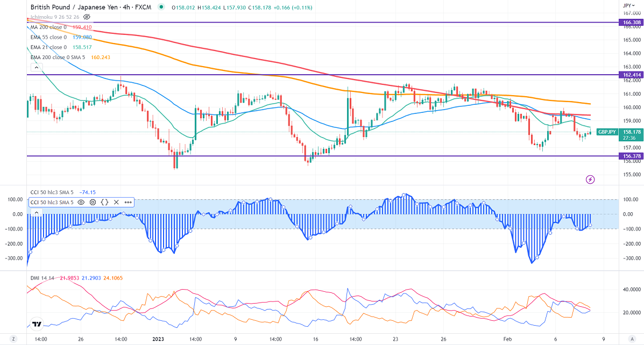Image resolution: width=644 pixels, height=345 pixels.
Task: Click the Z timezone button at bottom-left
Action: point(14,339)
